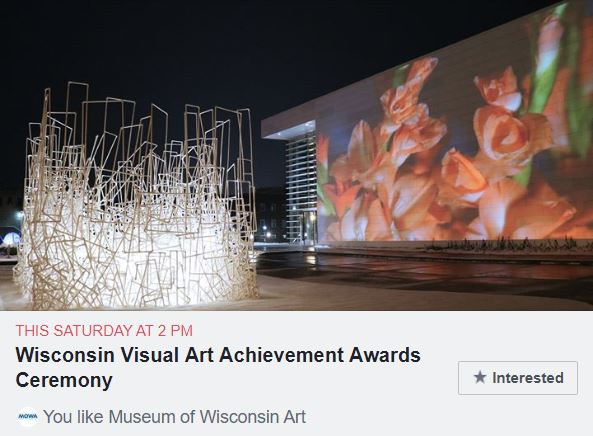Click the building's white overhanging canopy in the photo
Viewport: 593px width, 436px height.
pos(289,130)
